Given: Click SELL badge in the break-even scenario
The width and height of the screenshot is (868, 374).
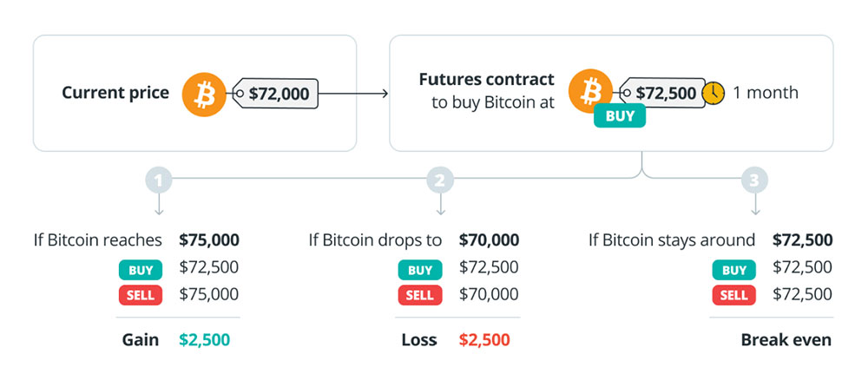Looking at the screenshot, I should (x=733, y=295).
